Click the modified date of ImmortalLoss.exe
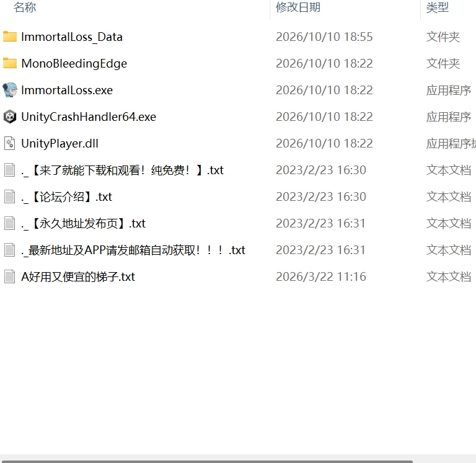476x463 pixels. (x=324, y=90)
